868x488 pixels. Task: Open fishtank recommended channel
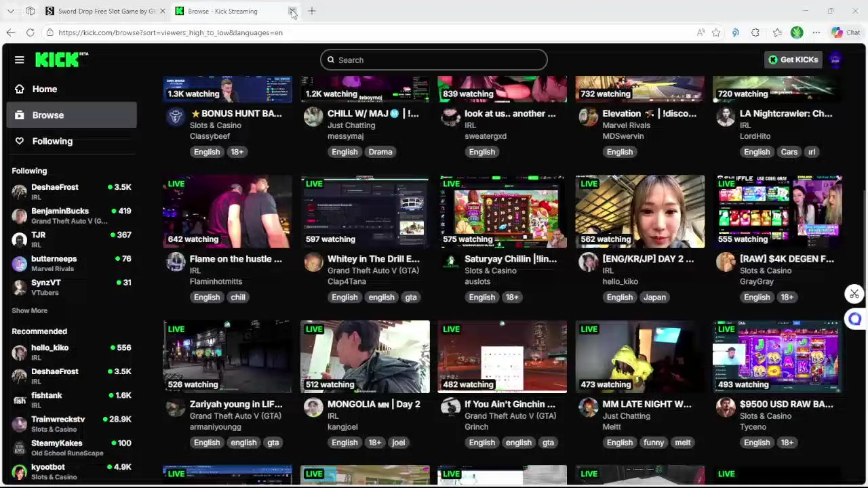click(71, 400)
